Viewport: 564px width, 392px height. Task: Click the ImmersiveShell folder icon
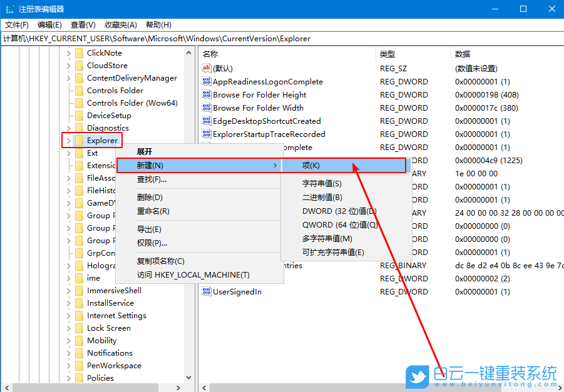[78, 290]
